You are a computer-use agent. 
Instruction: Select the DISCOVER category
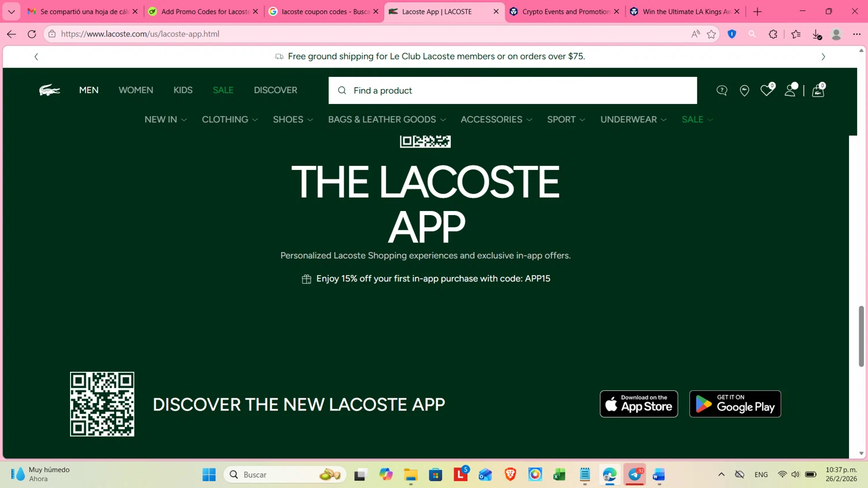coord(275,90)
